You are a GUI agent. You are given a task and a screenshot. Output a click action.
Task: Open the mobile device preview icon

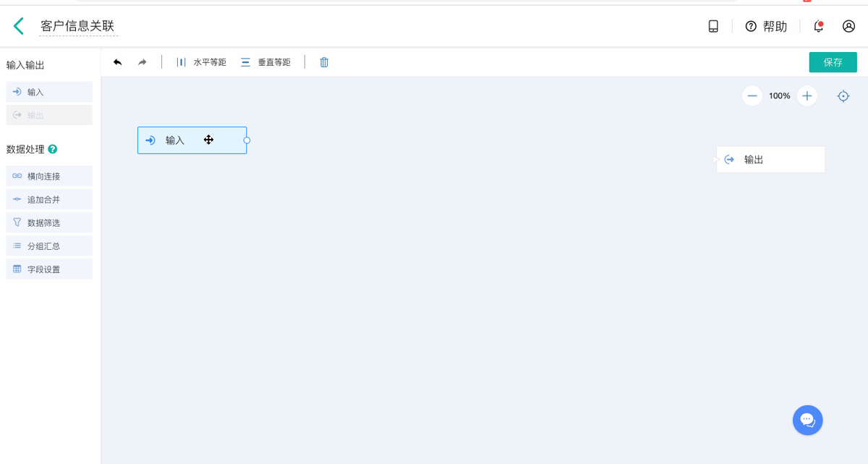[713, 26]
